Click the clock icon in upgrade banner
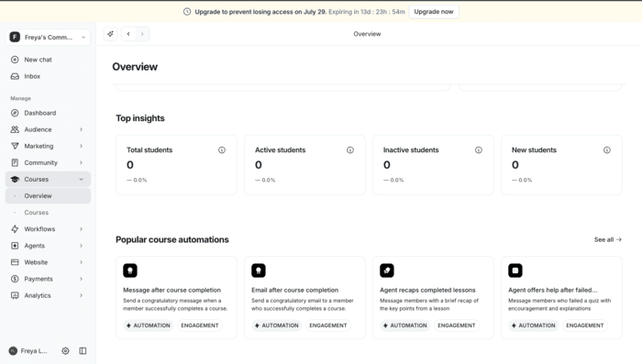 click(187, 12)
